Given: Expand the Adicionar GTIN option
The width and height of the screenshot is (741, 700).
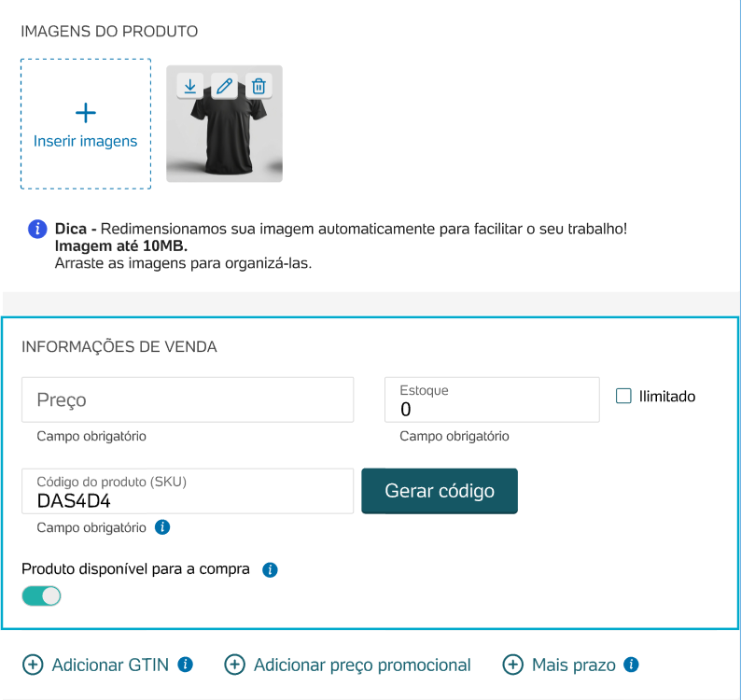Looking at the screenshot, I should [95, 665].
